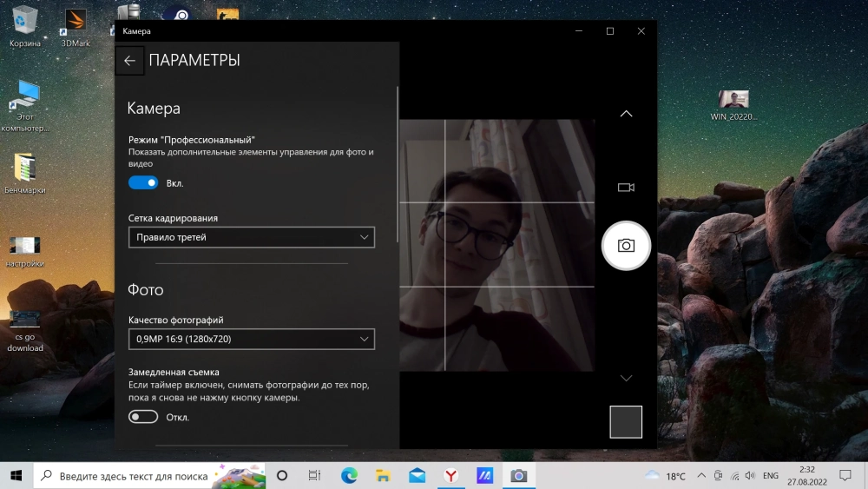
Task: Enable the Замедленная съемка toggle
Action: [x=143, y=417]
